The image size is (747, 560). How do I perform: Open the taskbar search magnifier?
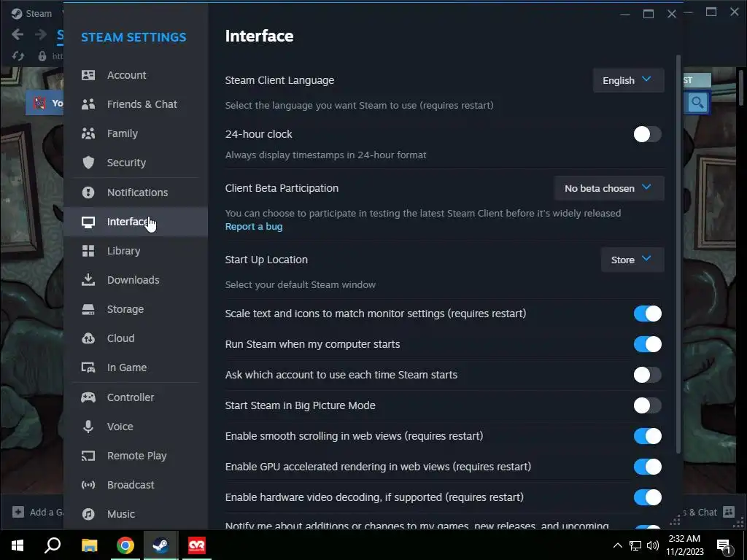click(x=53, y=545)
